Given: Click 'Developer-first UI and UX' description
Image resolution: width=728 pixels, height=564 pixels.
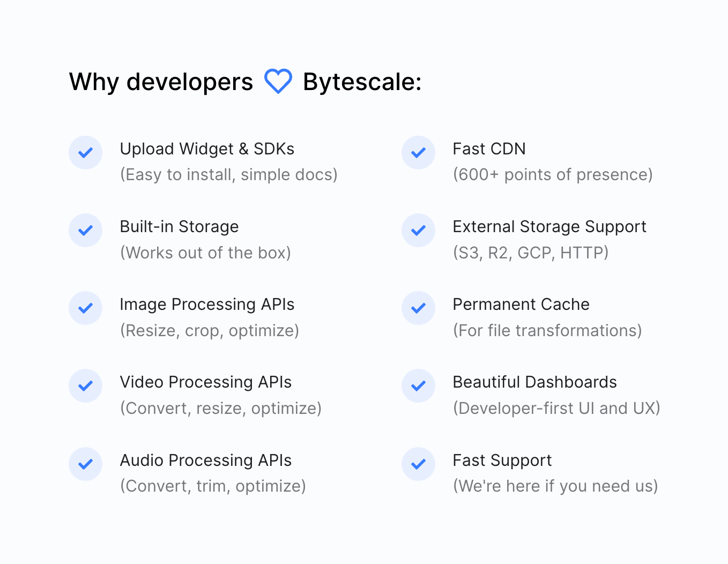Looking at the screenshot, I should [556, 409].
